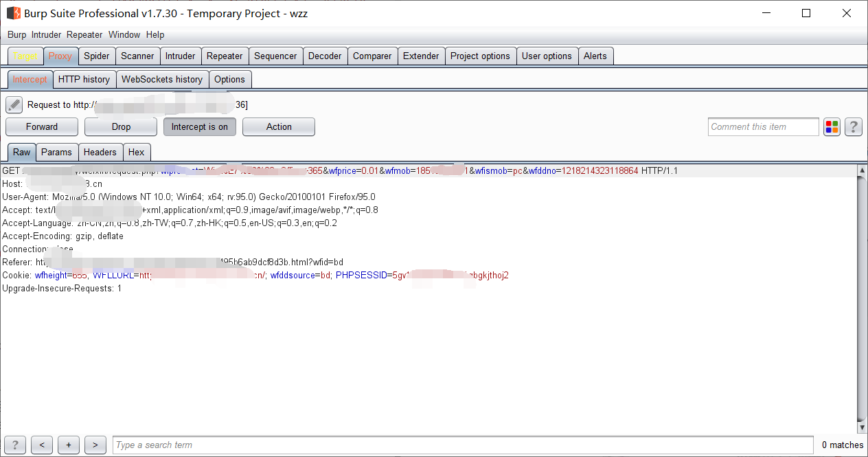The height and width of the screenshot is (457, 868).
Task: Open the Action menu button
Action: pos(279,126)
